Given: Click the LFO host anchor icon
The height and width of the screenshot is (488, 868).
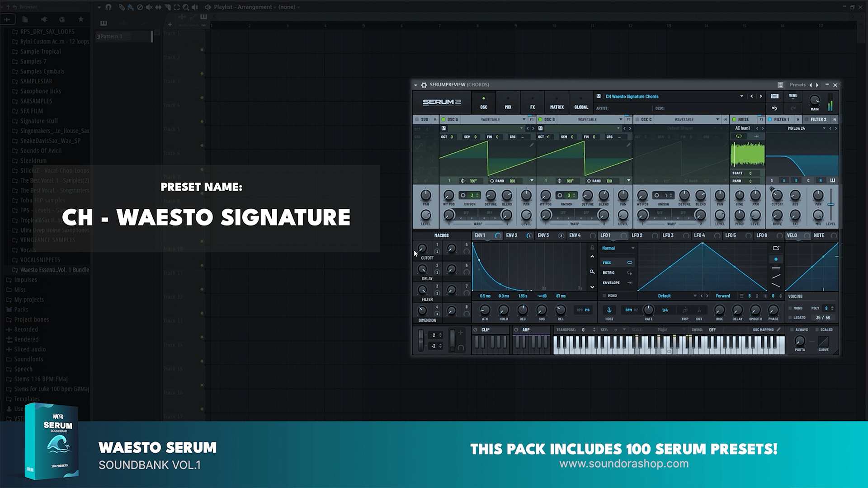Looking at the screenshot, I should click(609, 310).
